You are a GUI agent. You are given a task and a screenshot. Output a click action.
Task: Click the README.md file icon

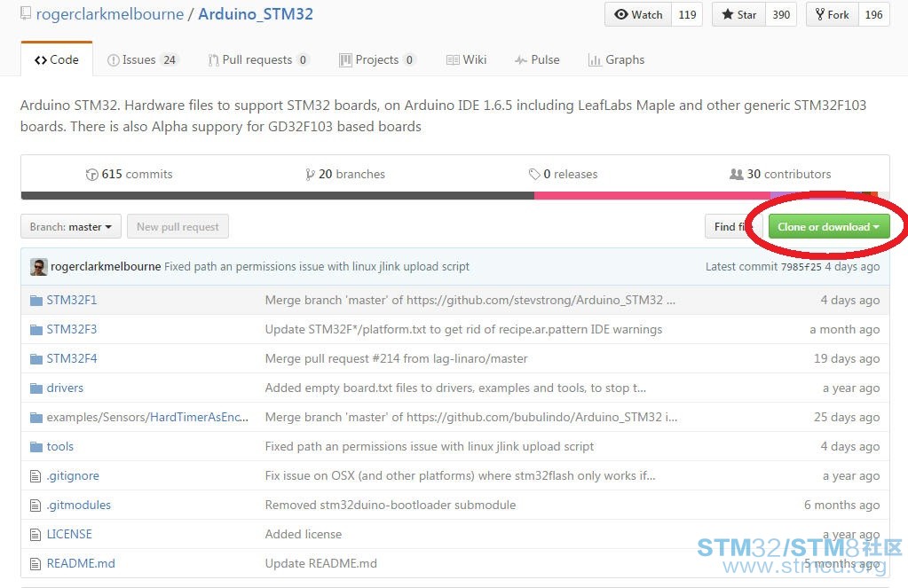click(36, 564)
